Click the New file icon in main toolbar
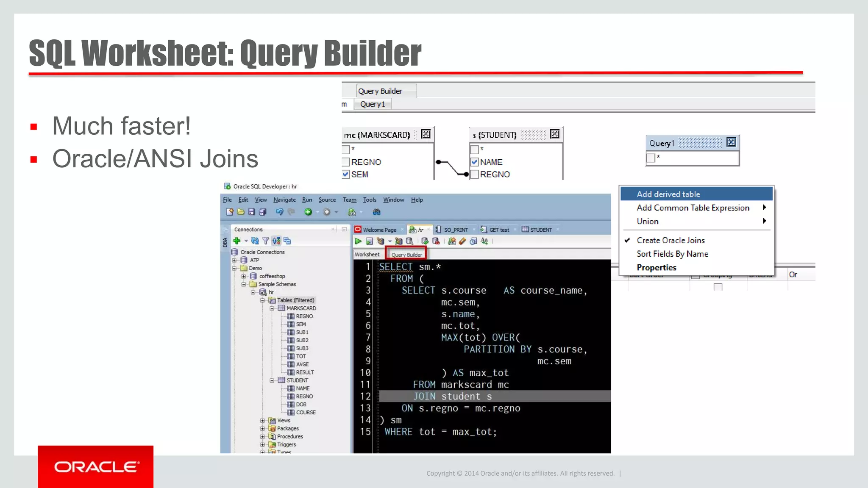This screenshot has width=868, height=488. (230, 212)
